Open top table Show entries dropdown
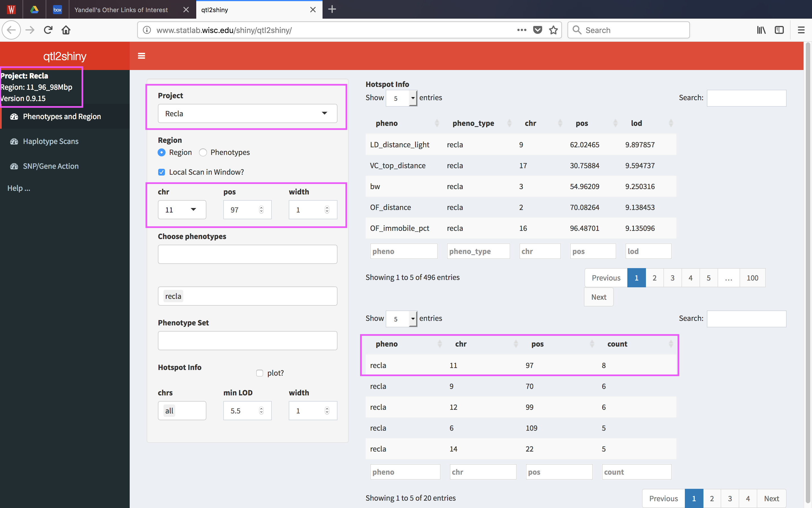 point(401,98)
